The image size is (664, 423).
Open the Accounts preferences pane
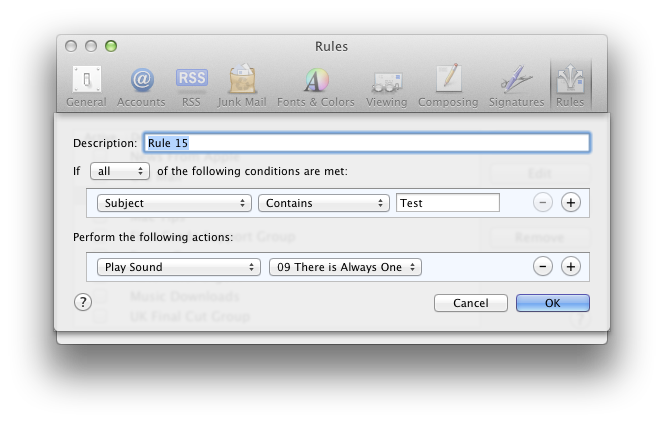pyautogui.click(x=141, y=86)
